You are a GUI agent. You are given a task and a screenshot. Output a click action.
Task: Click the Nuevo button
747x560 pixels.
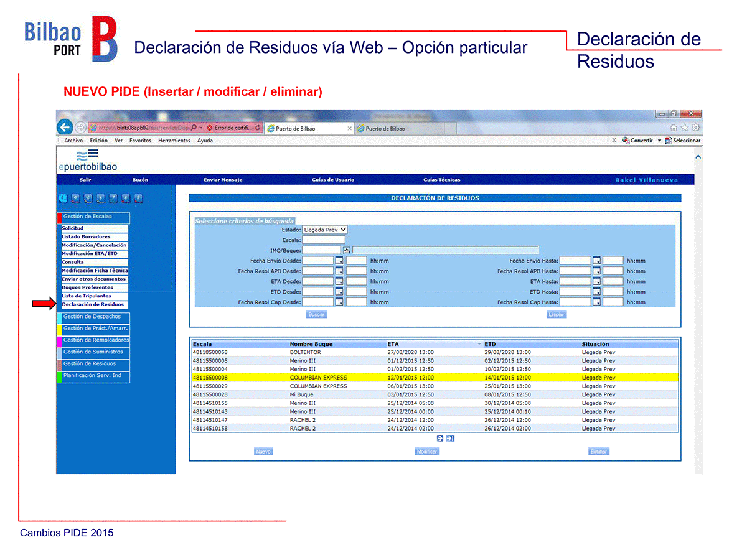pyautogui.click(x=263, y=452)
